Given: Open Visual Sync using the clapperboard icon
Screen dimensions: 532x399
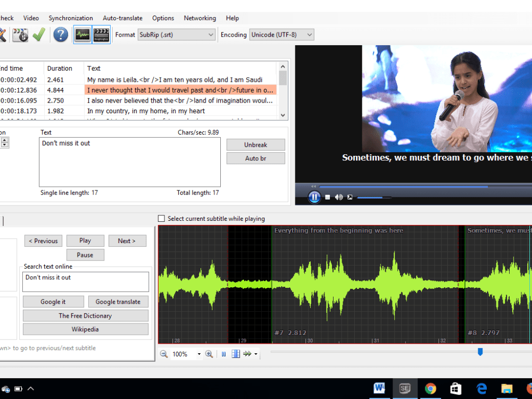Looking at the screenshot, I should (x=20, y=34).
